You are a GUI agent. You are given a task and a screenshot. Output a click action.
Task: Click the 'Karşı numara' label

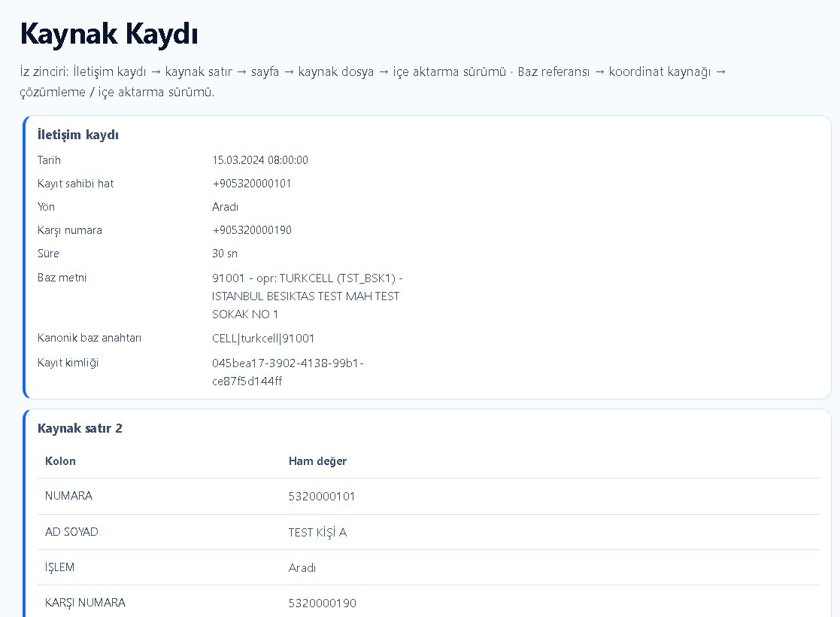coord(70,230)
